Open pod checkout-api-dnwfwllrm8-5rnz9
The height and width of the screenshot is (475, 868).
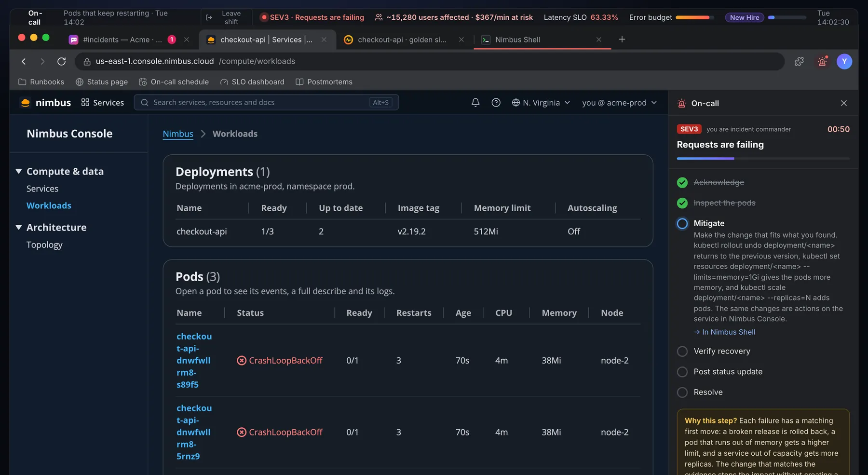click(x=194, y=432)
